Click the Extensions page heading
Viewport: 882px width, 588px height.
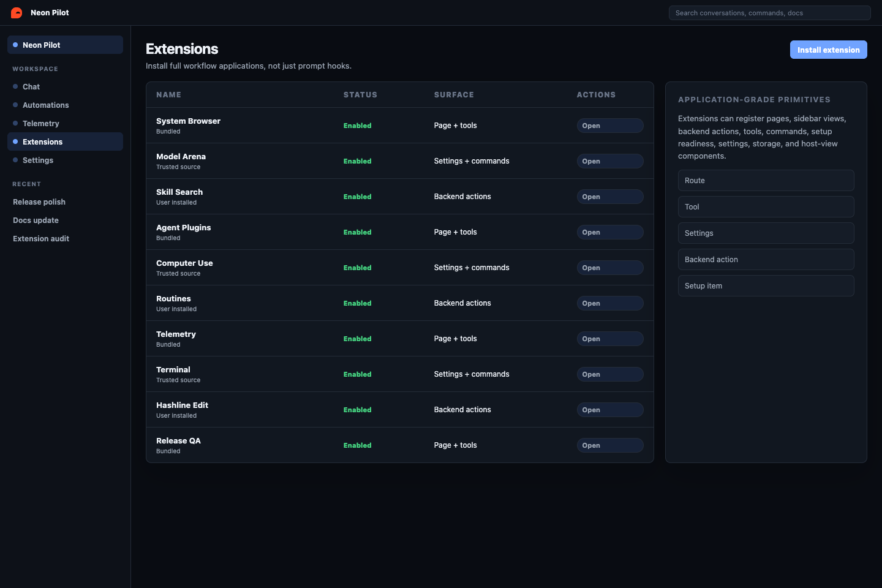click(x=182, y=49)
